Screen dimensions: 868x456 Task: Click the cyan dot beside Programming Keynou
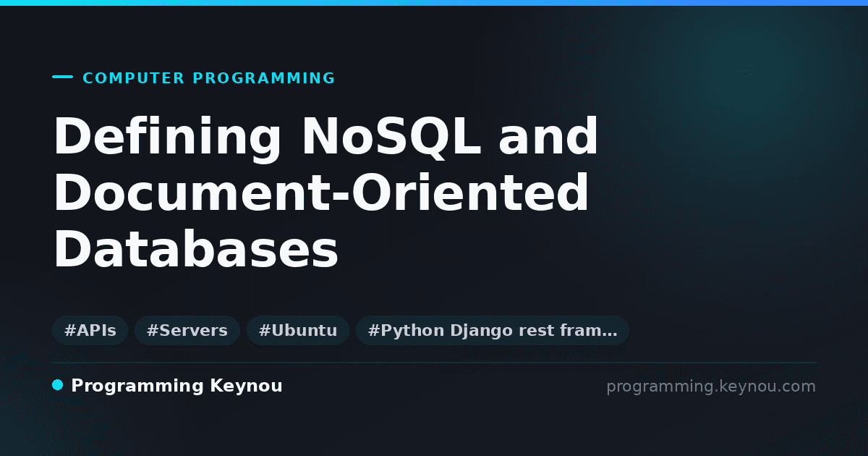coord(58,385)
